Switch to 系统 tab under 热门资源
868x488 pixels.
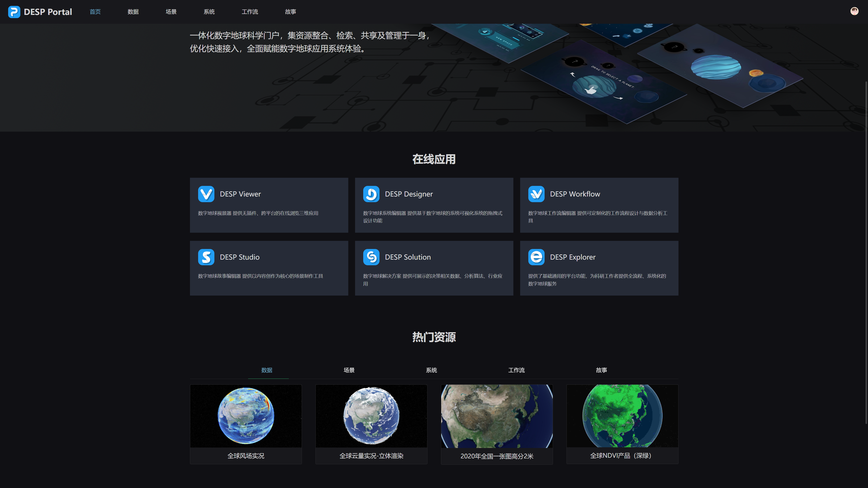[x=431, y=370]
